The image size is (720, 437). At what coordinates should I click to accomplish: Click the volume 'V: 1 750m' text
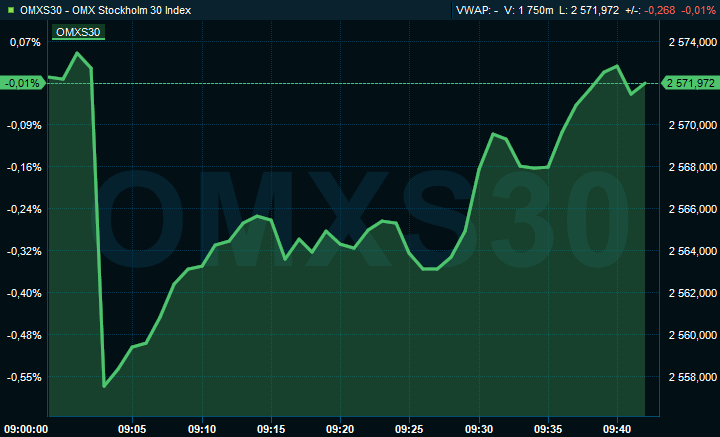tap(529, 10)
